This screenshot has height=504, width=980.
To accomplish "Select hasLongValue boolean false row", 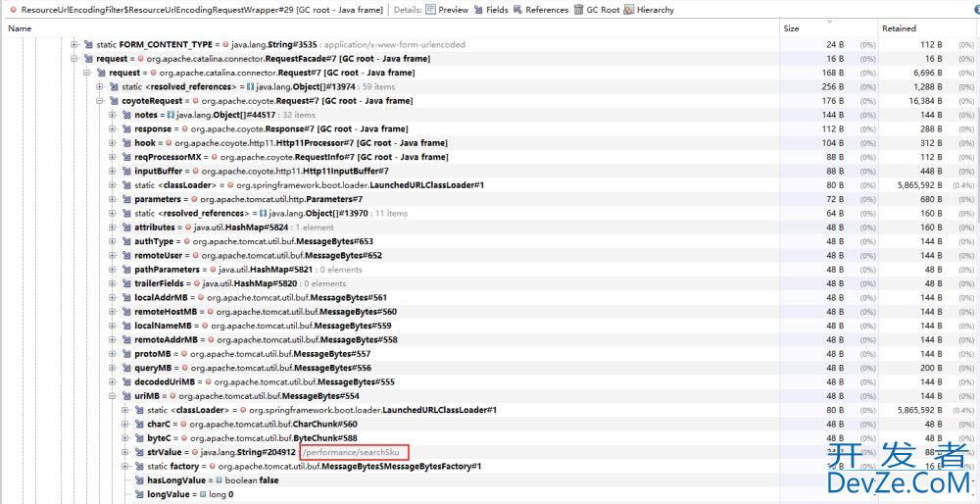I will (213, 480).
